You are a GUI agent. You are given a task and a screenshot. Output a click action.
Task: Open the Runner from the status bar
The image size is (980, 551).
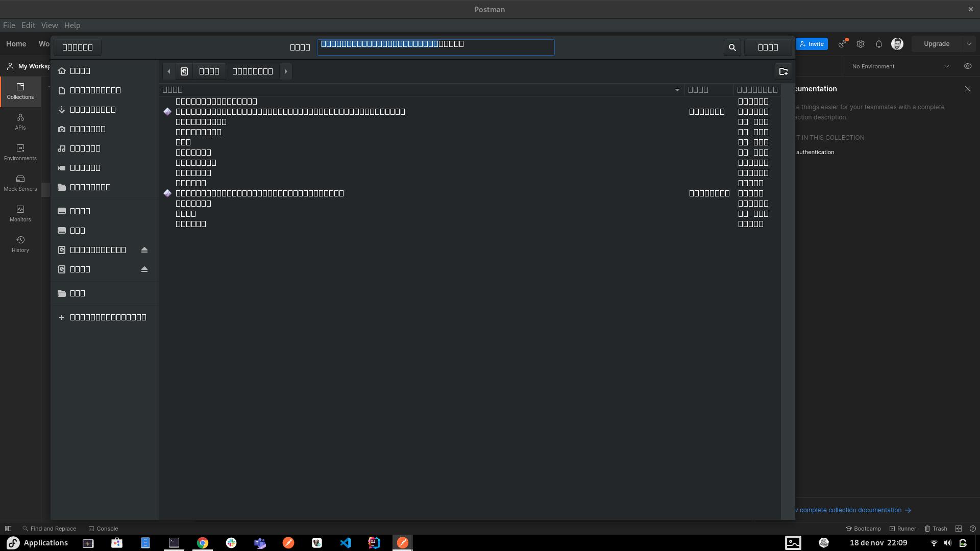coord(902,529)
